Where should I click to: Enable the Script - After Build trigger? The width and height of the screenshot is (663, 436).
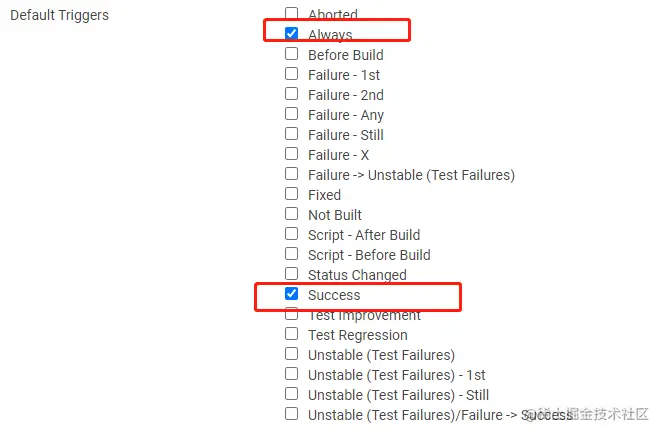291,234
